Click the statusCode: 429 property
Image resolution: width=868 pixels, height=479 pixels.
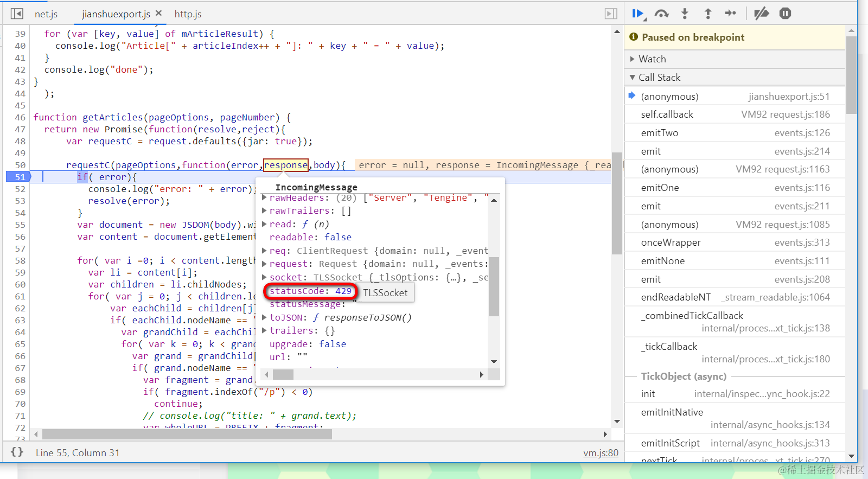[x=310, y=291]
